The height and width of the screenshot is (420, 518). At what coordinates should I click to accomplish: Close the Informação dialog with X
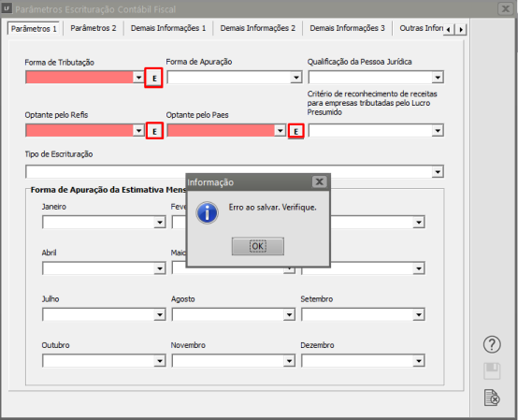319,181
